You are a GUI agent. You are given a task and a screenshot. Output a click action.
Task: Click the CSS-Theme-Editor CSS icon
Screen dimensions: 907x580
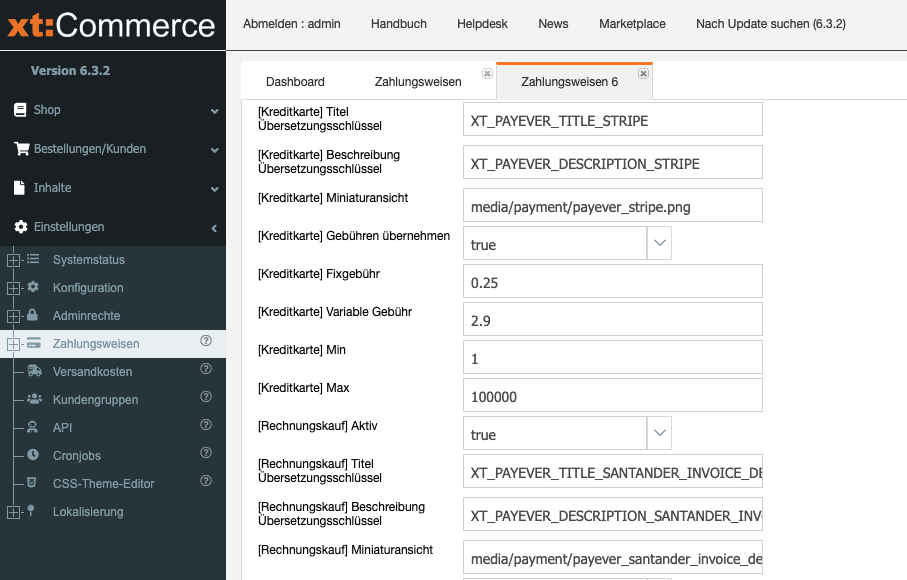coord(32,482)
